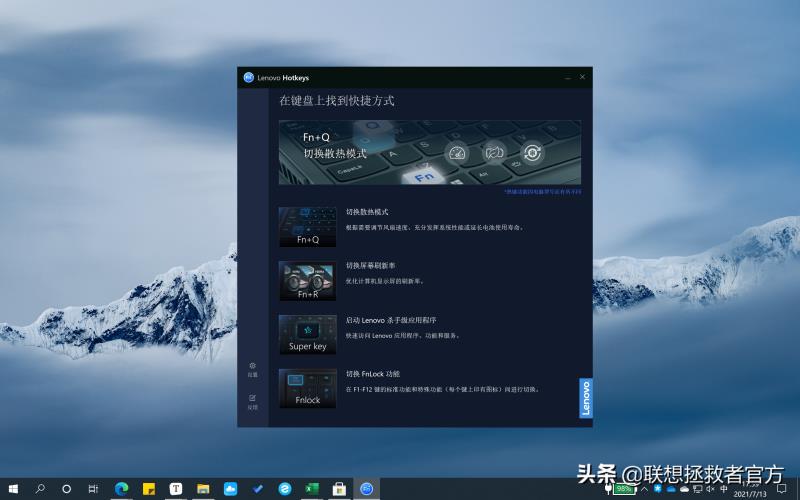Open the blue cloud app on taskbar
Viewport: 800px width, 500px height.
click(x=230, y=489)
